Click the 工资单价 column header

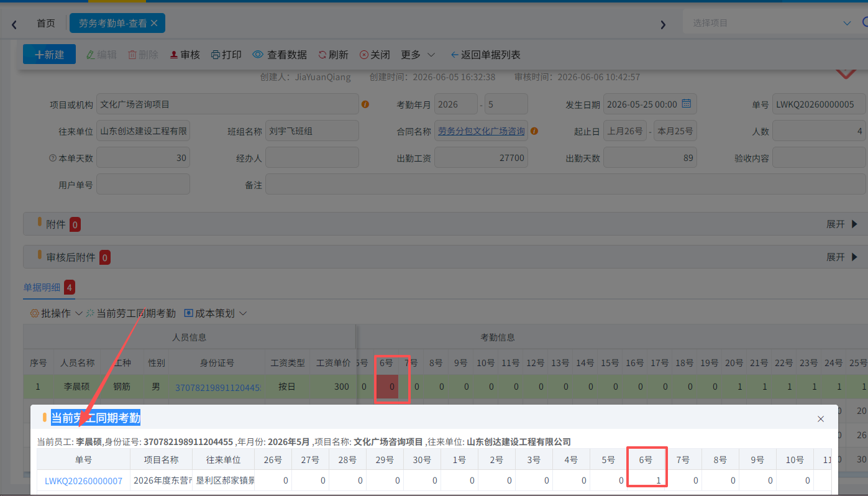point(333,363)
